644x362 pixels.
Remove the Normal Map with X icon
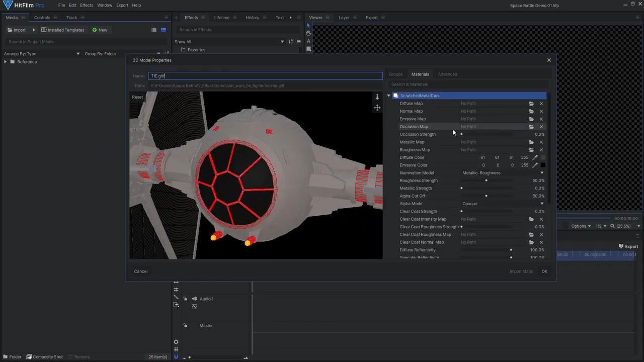click(x=541, y=111)
